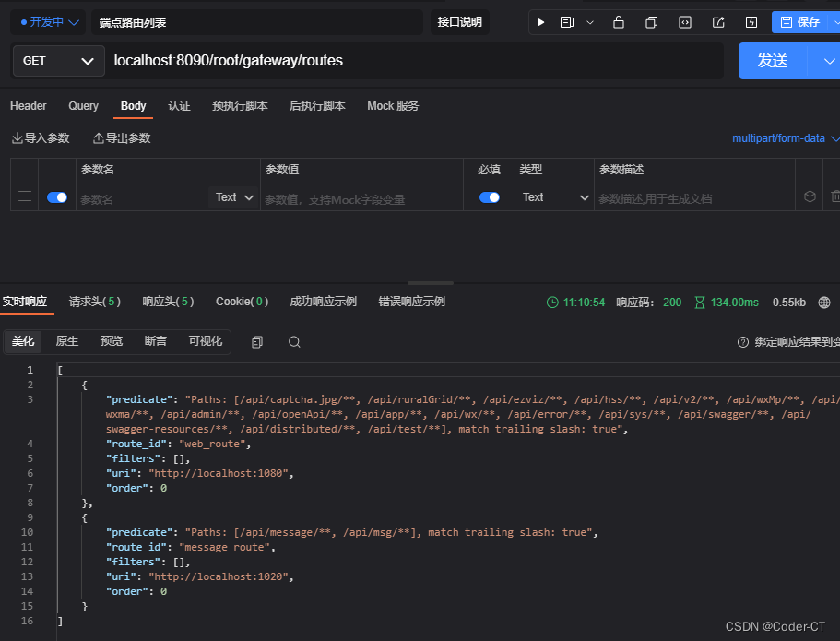Click the generate code icon
The height and width of the screenshot is (641, 840).
685,22
